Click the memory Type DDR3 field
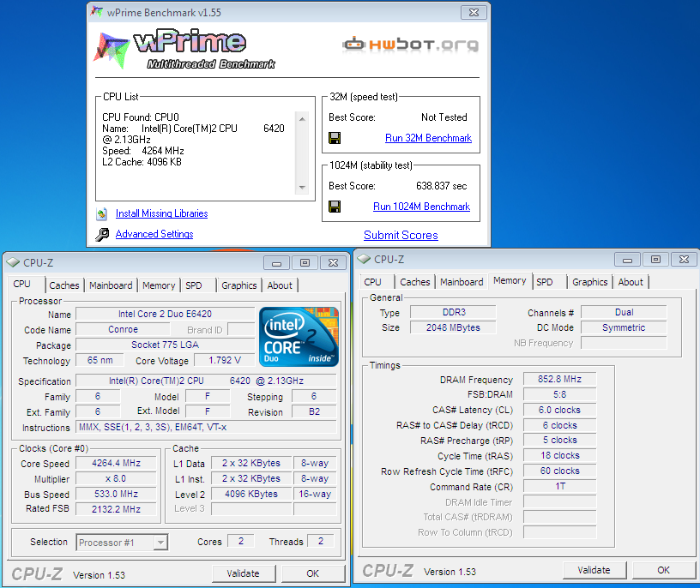This screenshot has width=700, height=588. pos(453,312)
